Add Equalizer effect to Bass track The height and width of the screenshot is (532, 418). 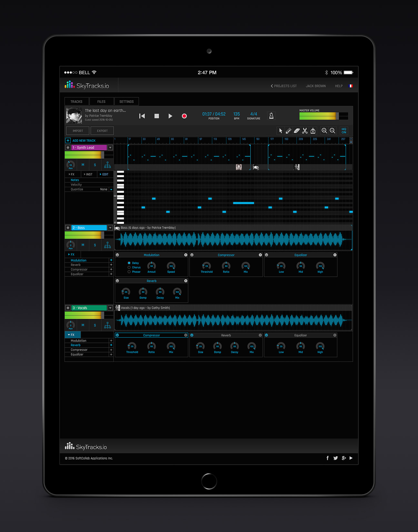click(x=111, y=274)
